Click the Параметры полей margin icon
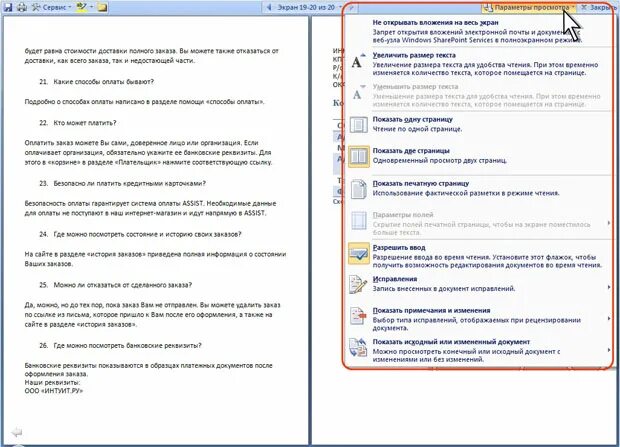The image size is (620, 447). pyautogui.click(x=359, y=221)
